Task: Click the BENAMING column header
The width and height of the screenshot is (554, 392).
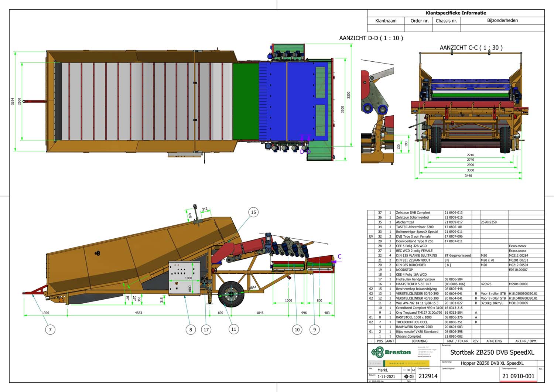Action: click(x=419, y=341)
